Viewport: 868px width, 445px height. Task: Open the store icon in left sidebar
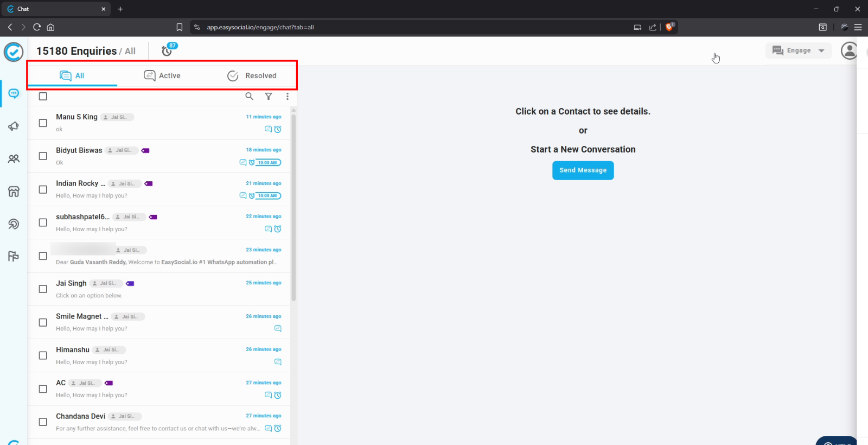coord(14,192)
